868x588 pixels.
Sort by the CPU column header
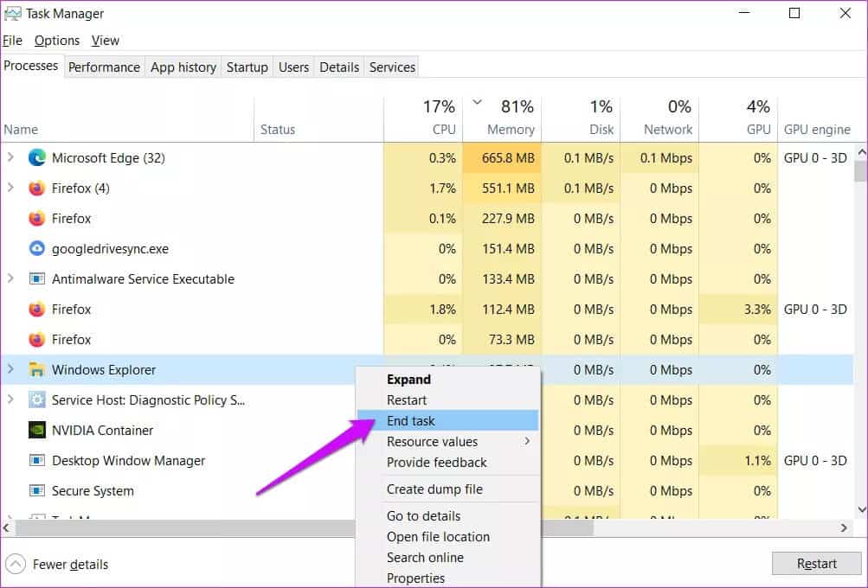click(x=423, y=118)
